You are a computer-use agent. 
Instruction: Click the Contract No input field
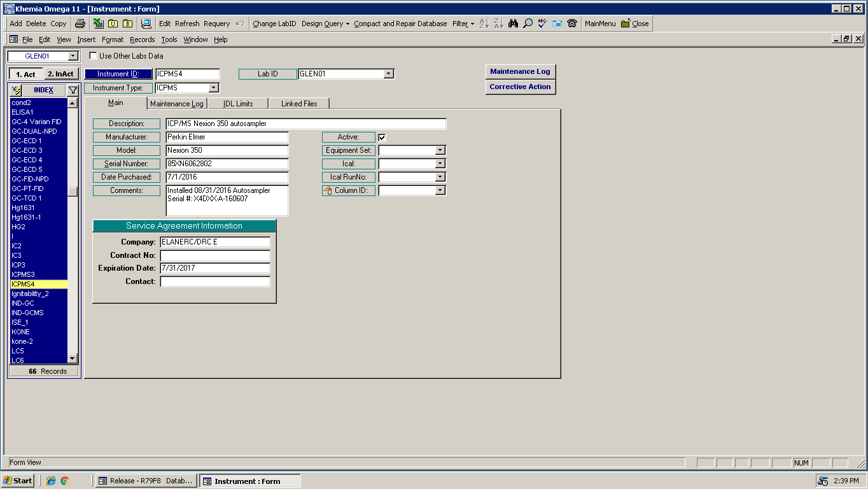(215, 255)
